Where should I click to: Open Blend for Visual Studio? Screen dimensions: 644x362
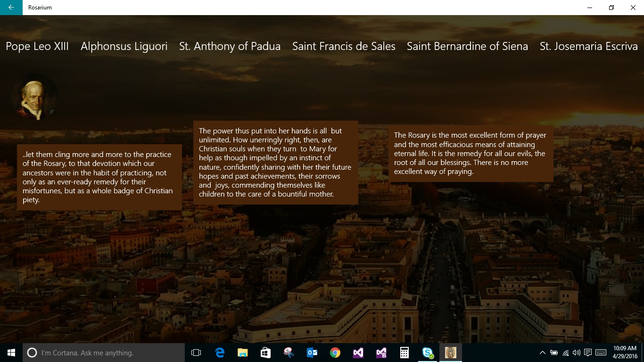tap(380, 352)
